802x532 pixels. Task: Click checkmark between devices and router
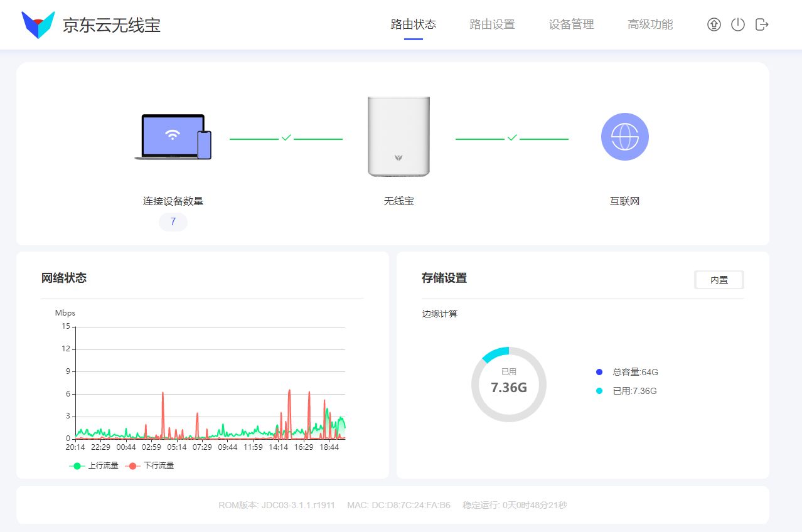pyautogui.click(x=286, y=137)
